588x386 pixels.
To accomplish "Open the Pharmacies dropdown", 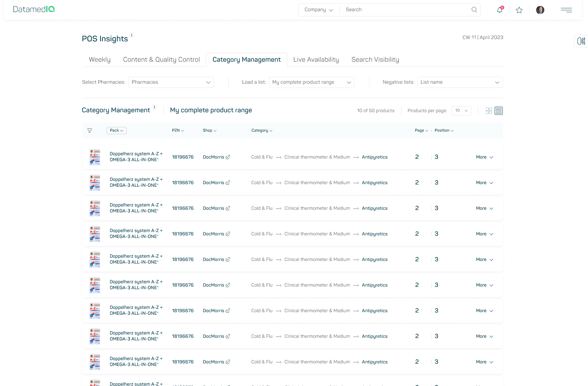I will click(x=171, y=82).
